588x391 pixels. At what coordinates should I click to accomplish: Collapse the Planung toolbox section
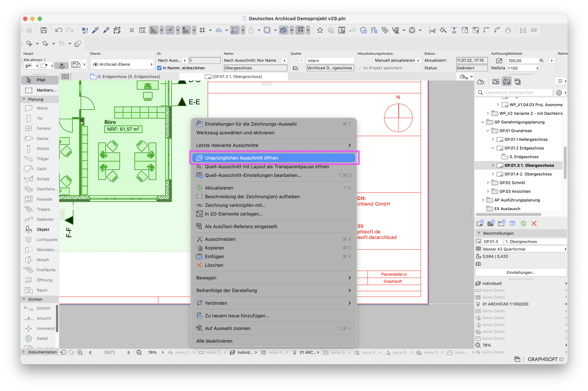pyautogui.click(x=24, y=99)
